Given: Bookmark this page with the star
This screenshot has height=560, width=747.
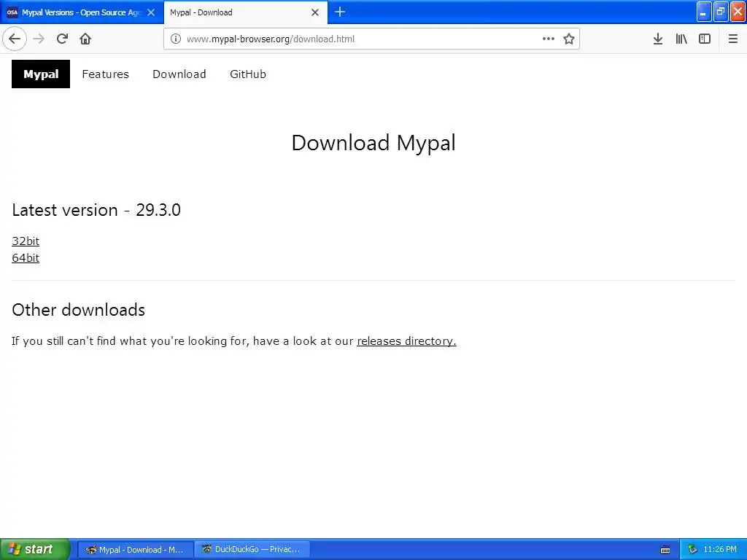Looking at the screenshot, I should (x=569, y=39).
